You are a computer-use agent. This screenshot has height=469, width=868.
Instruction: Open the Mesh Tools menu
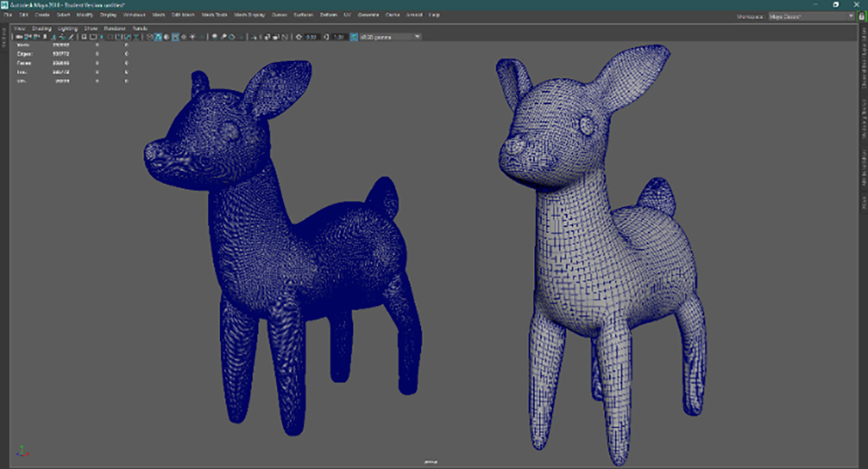[x=214, y=14]
